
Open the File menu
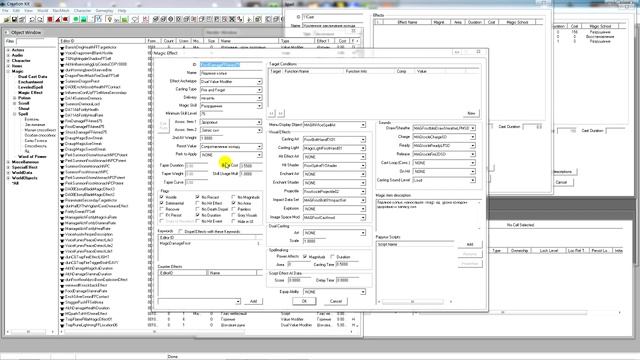coord(5,11)
